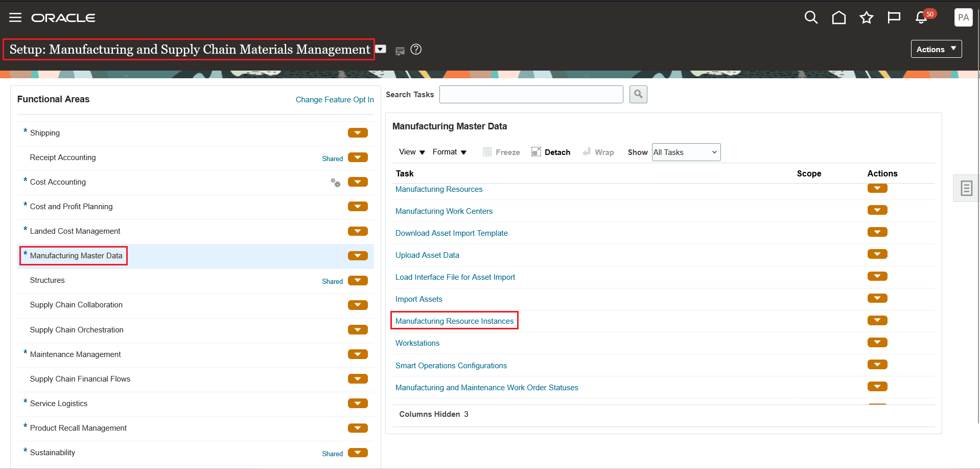Image resolution: width=980 pixels, height=469 pixels.
Task: Run task search with the magnifier button
Action: (x=638, y=94)
